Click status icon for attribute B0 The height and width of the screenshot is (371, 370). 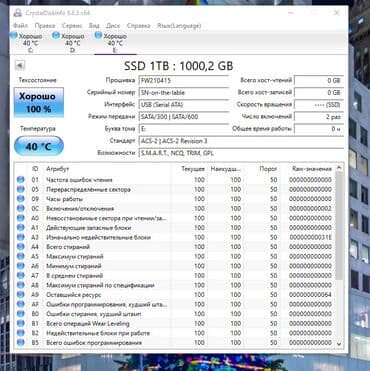(21, 314)
